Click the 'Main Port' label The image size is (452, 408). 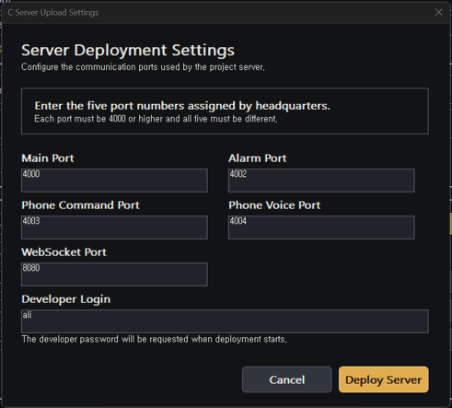pos(48,158)
